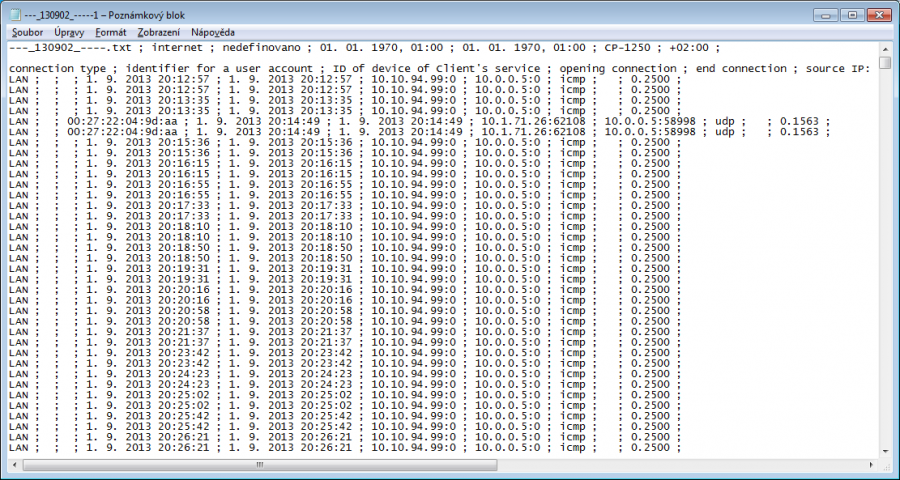Click 'internet' in the first line
This screenshot has height=480, width=900.
177,48
